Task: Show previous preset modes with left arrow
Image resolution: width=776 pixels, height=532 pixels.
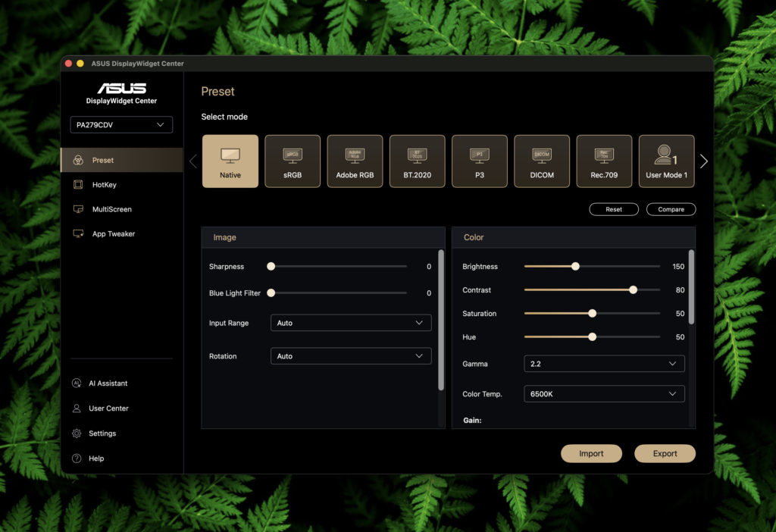Action: click(x=193, y=161)
